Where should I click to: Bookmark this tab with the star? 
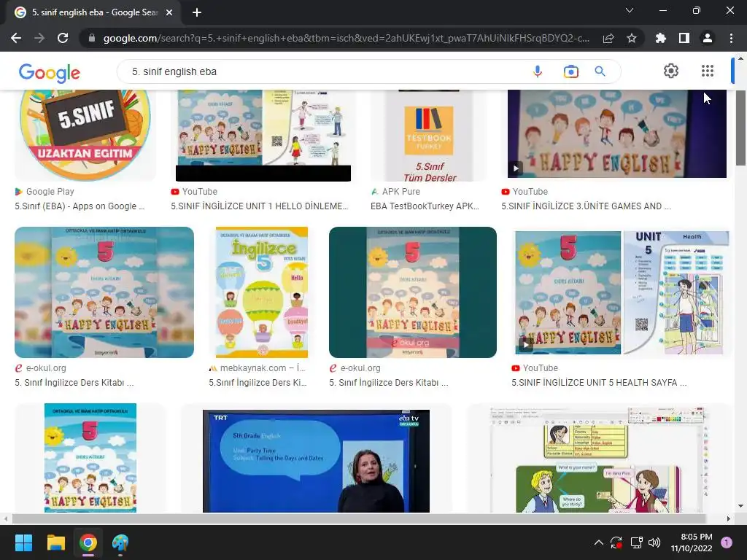[x=632, y=38]
